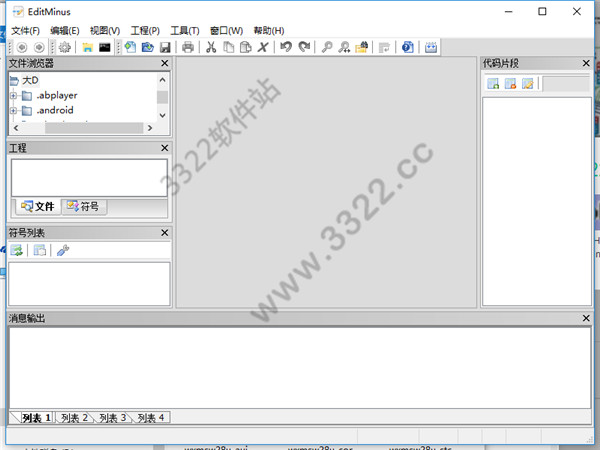Open the 视图(V) menu
The width and height of the screenshot is (600, 450).
coord(105,31)
